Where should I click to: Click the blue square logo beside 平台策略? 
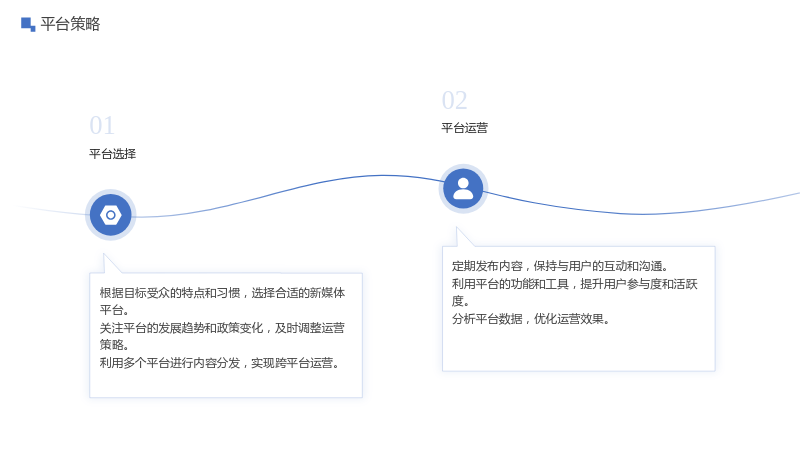pyautogui.click(x=28, y=24)
